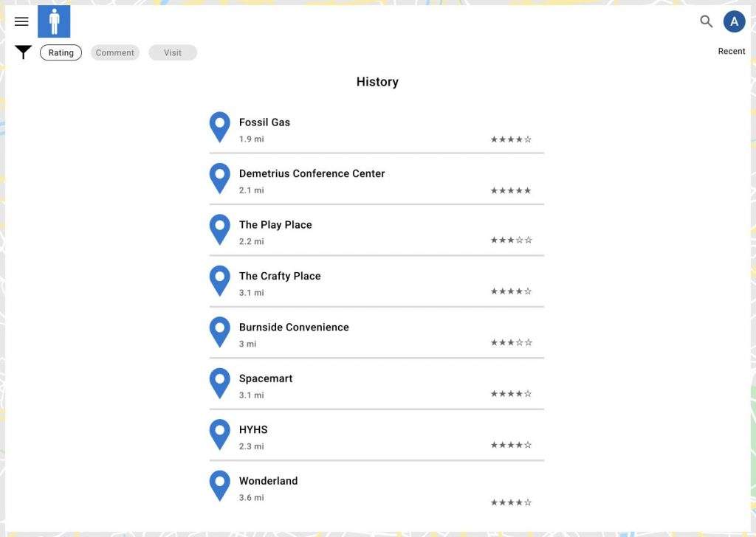Click the blue restroom person logo
Viewport: 756px width, 537px height.
(54, 21)
